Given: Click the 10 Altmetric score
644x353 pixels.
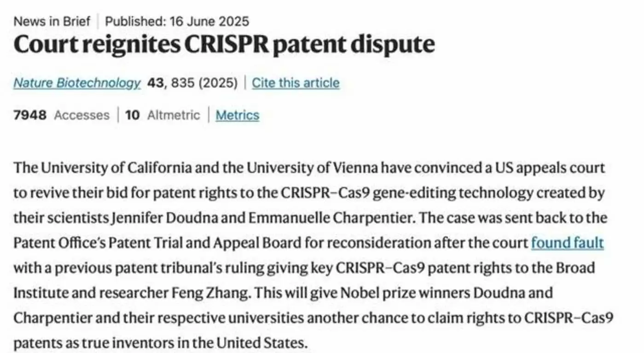Looking at the screenshot, I should point(162,115).
